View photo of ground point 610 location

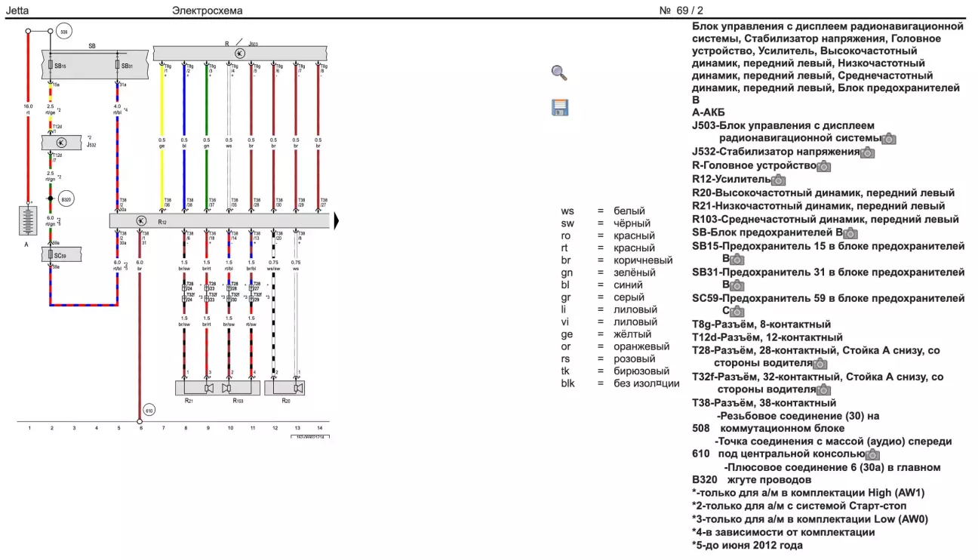coord(872,454)
